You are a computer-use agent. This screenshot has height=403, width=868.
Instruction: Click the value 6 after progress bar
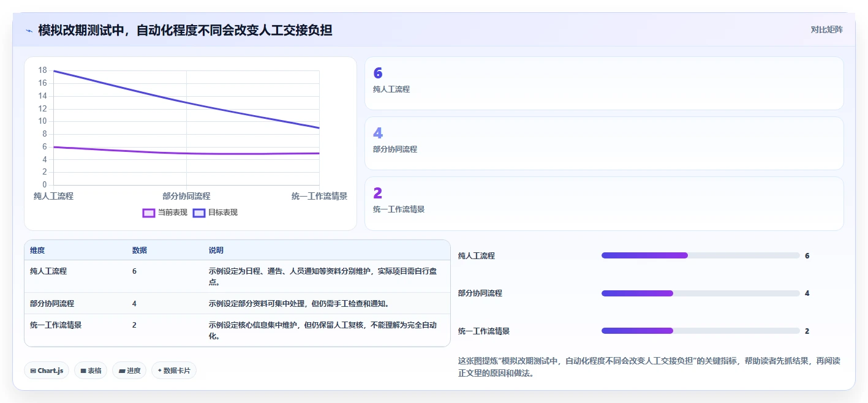807,256
